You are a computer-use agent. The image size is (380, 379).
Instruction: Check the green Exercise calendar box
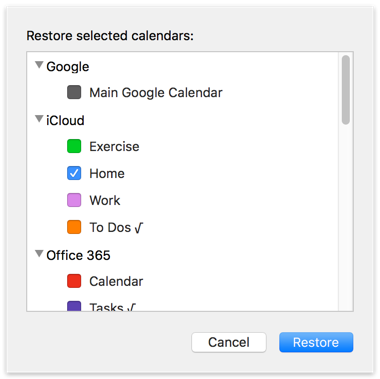click(74, 146)
